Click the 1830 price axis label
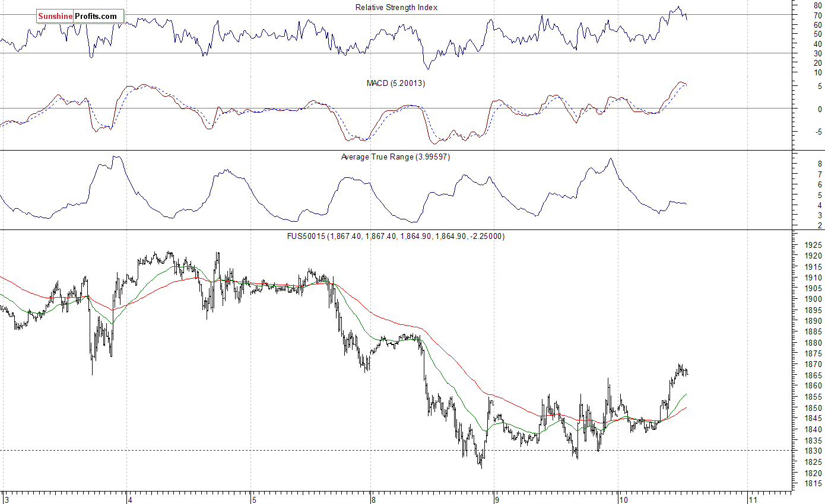Viewport: 825px width, 504px height. click(812, 452)
